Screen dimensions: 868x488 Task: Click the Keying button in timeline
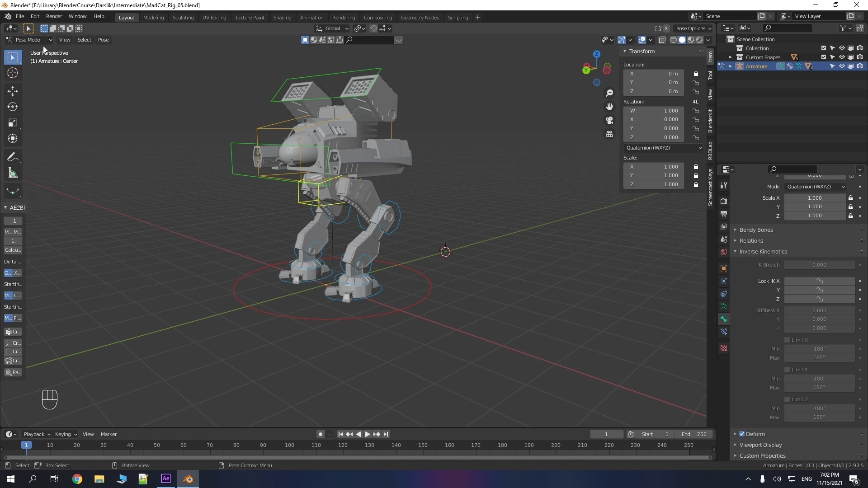66,434
